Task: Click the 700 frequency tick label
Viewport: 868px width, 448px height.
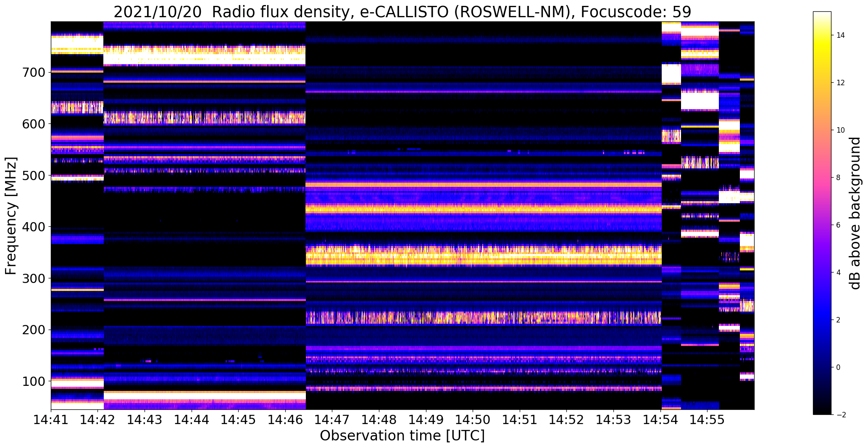Action: click(x=33, y=72)
